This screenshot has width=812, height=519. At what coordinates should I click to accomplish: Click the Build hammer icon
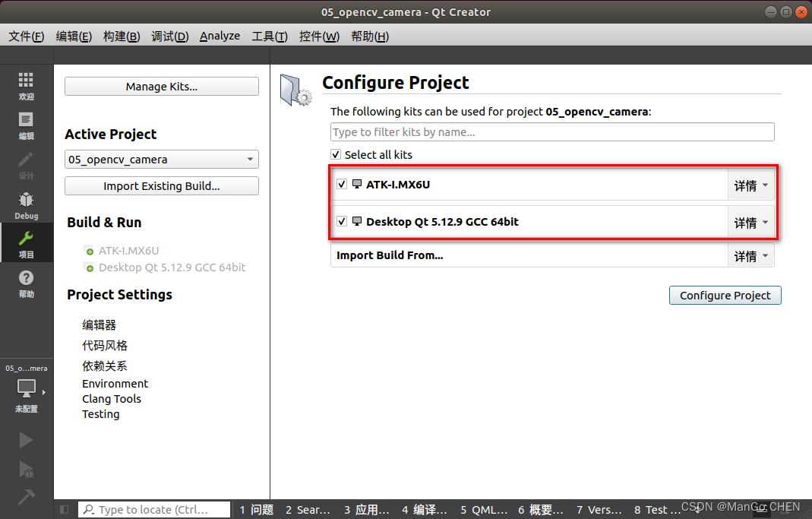(26, 497)
